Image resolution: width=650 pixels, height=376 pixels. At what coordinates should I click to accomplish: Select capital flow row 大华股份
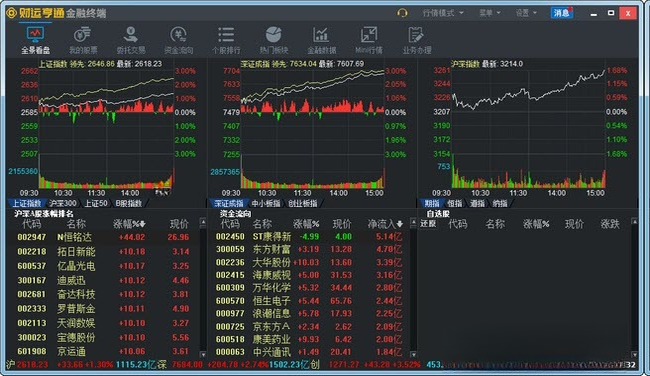310,262
